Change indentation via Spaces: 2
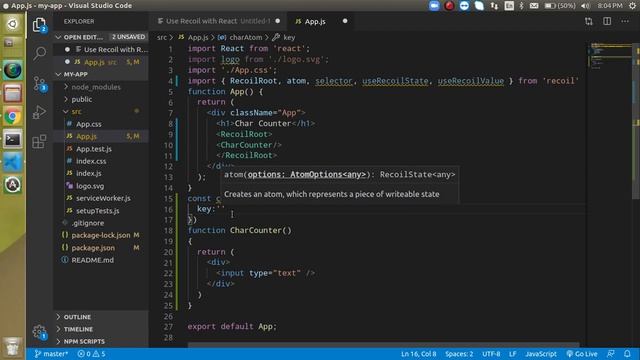 (459, 353)
